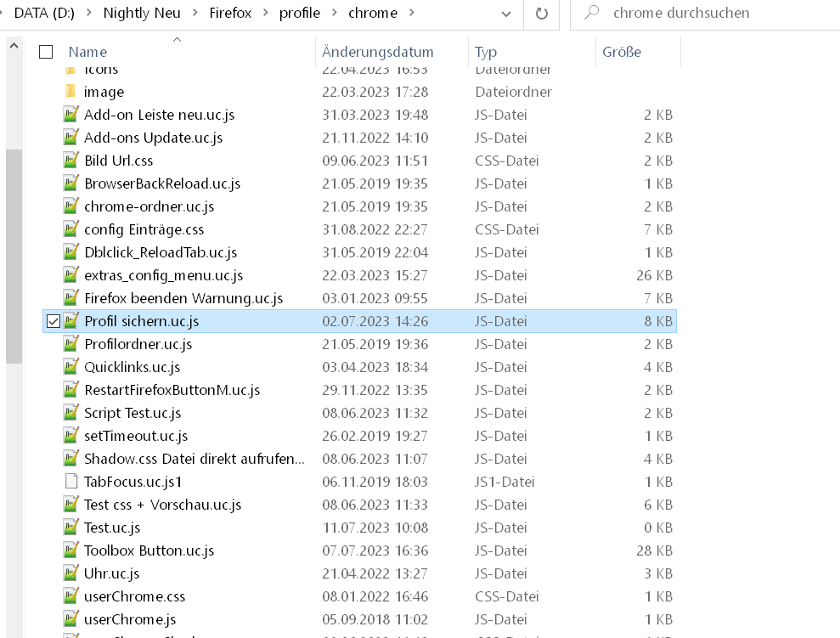Click the magnifier icon in search box
Screen dimensions: 840x638
click(x=593, y=13)
